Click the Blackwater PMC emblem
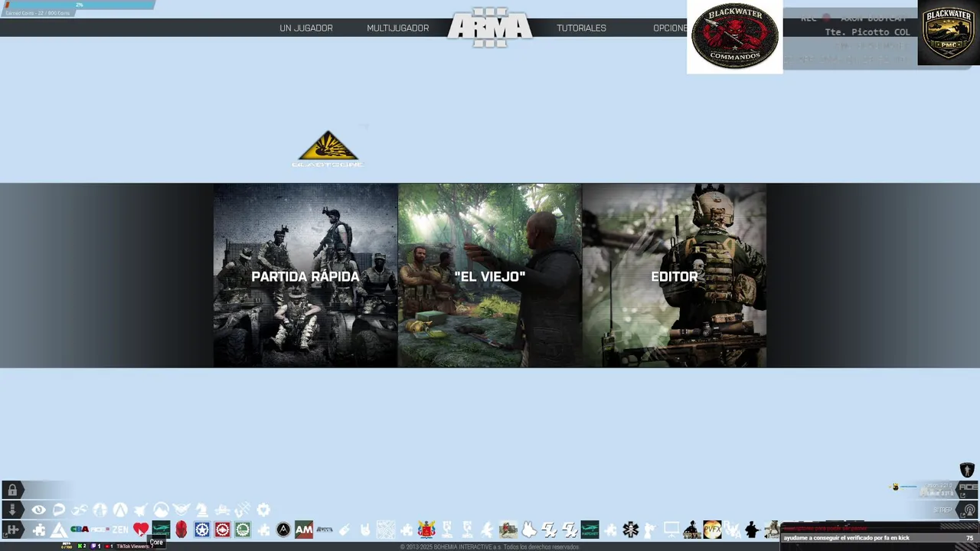980x551 pixels. pyautogui.click(x=949, y=33)
